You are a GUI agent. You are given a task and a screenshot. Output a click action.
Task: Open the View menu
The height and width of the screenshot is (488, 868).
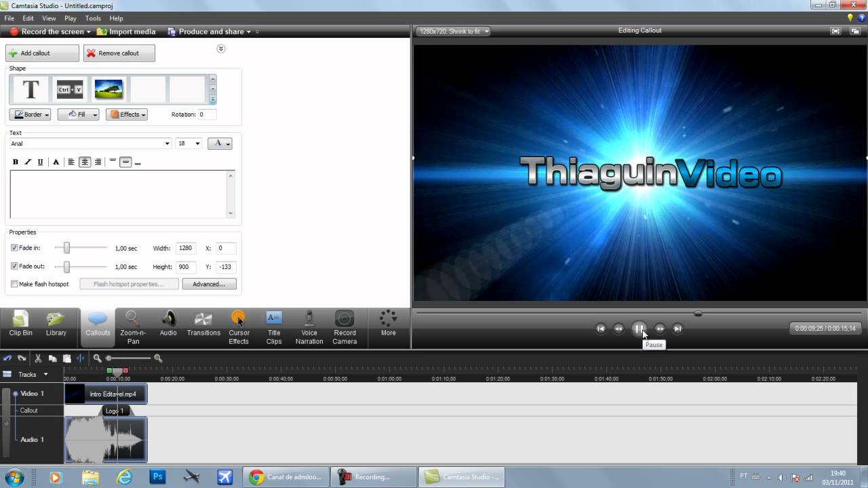(49, 18)
